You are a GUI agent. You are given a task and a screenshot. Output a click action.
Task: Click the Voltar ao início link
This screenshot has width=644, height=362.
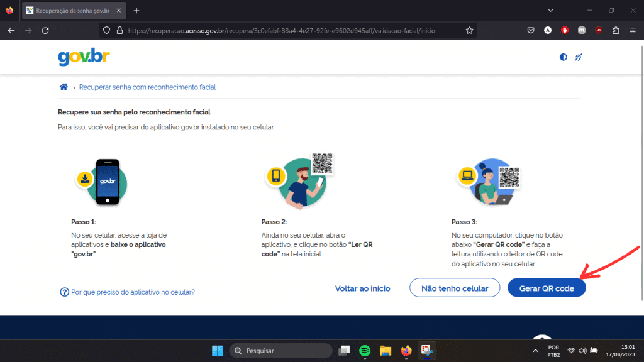click(x=362, y=288)
